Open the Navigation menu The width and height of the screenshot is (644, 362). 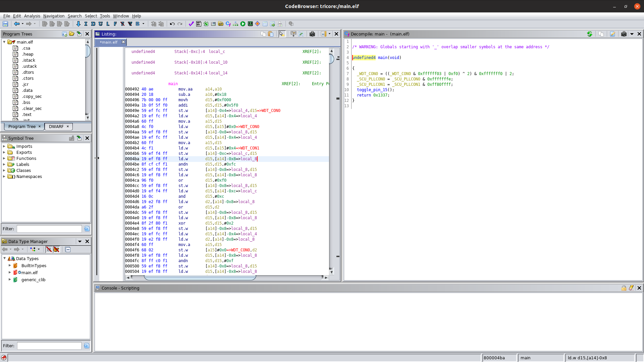click(54, 16)
